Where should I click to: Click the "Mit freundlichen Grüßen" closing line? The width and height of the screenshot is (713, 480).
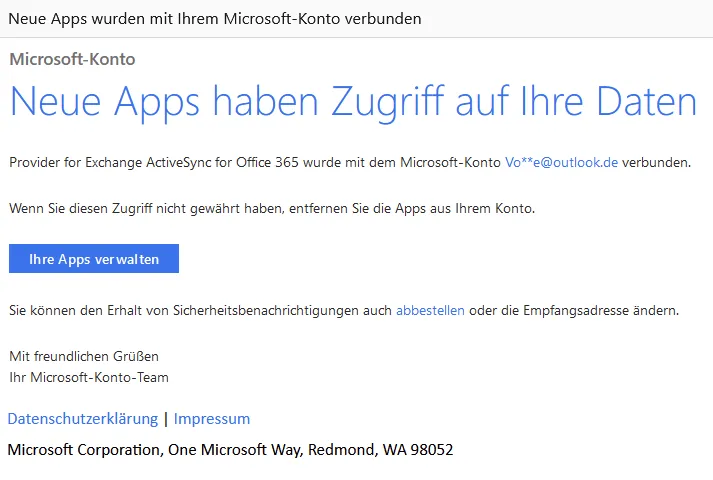[84, 356]
